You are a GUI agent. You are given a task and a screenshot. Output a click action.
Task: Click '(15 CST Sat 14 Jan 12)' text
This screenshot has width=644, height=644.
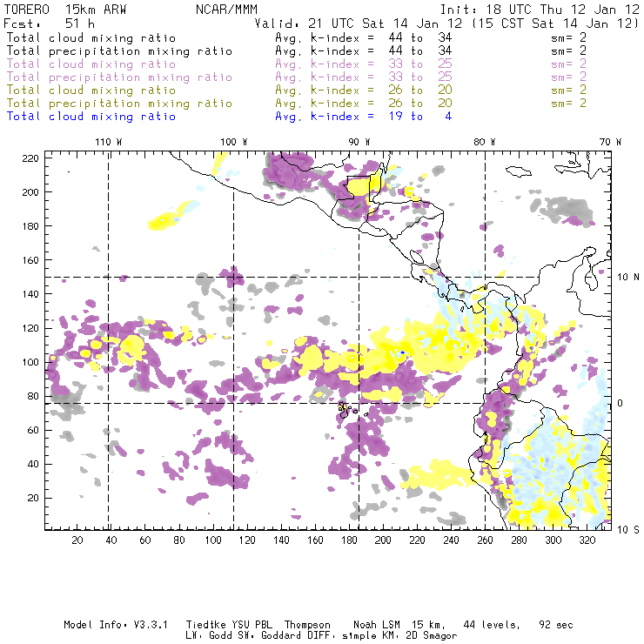(x=555, y=23)
